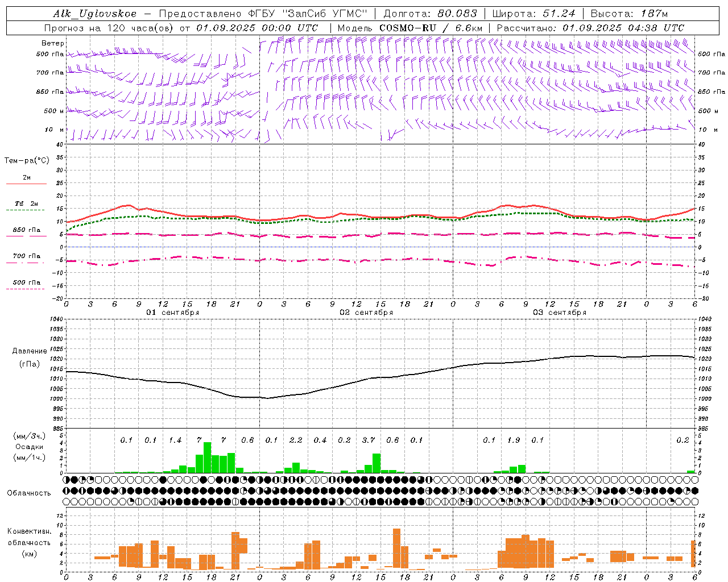Click the 3.7 precipitation total
This screenshot has width=728, height=582.
(369, 440)
